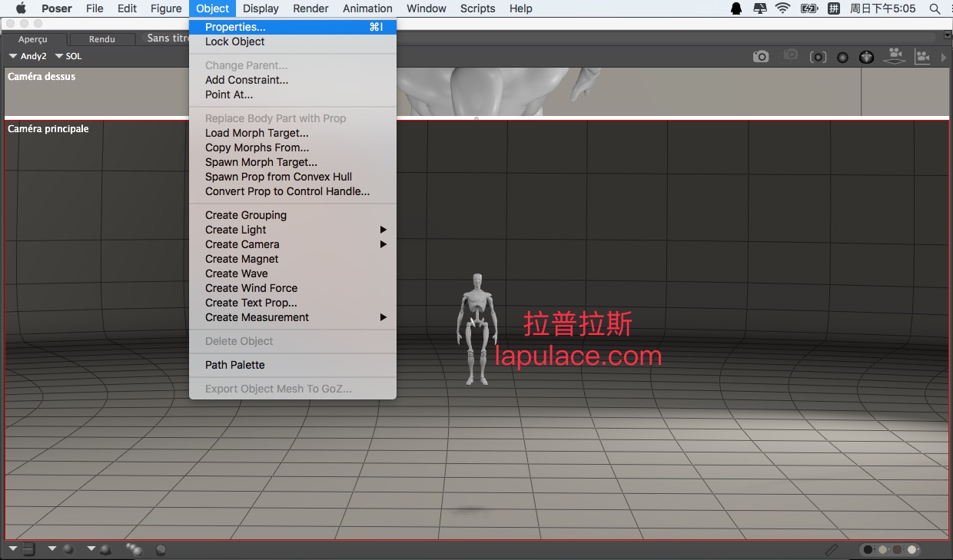Click the right-pointing arrow beside camera icons
The height and width of the screenshot is (560, 953).
(x=945, y=57)
